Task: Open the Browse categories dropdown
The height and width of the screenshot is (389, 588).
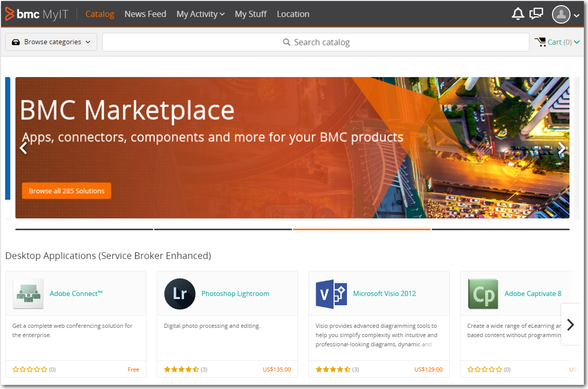Action: (50, 42)
